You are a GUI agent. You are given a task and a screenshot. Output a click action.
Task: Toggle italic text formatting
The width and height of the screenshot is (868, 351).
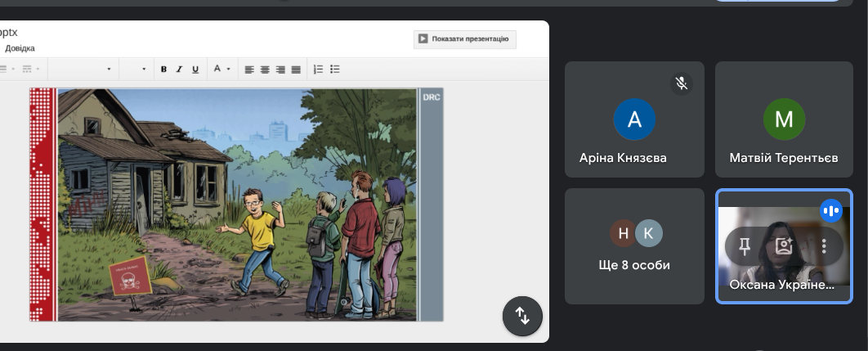(x=179, y=70)
